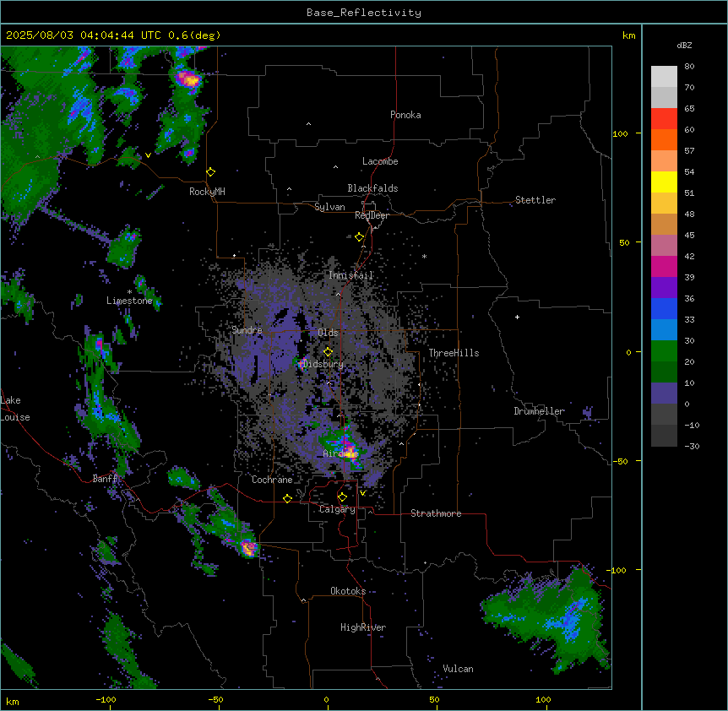This screenshot has height=711, width=728.
Task: Select the bright green 20-30 dBZ swatch
Action: click(x=664, y=351)
